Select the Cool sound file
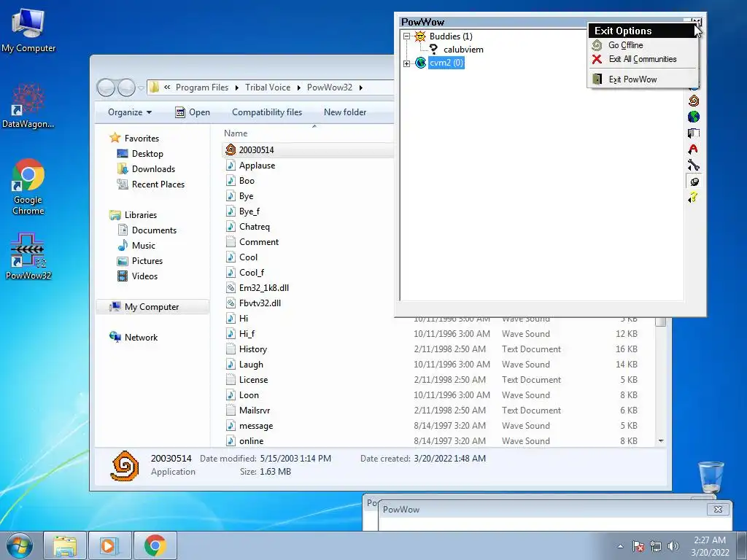 click(248, 257)
